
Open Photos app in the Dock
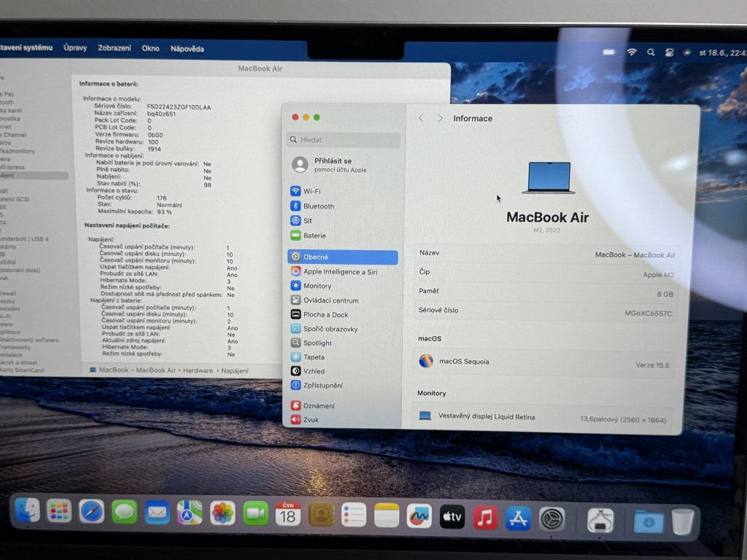tap(222, 513)
